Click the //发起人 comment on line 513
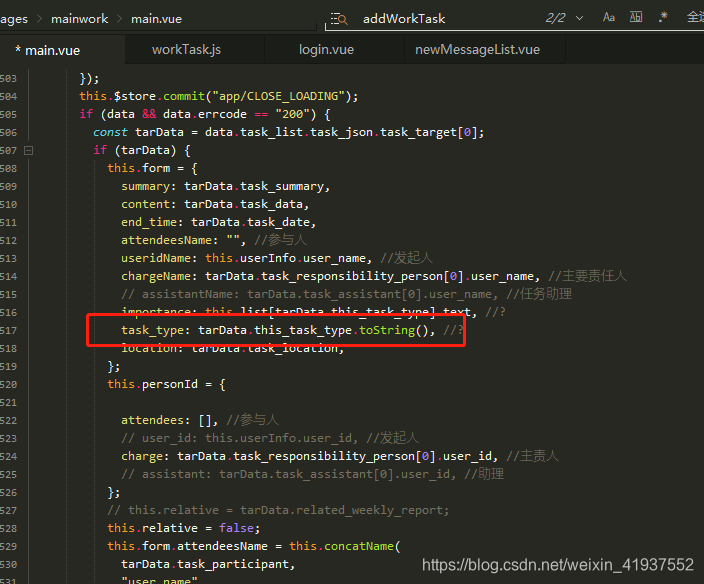 pyautogui.click(x=406, y=258)
